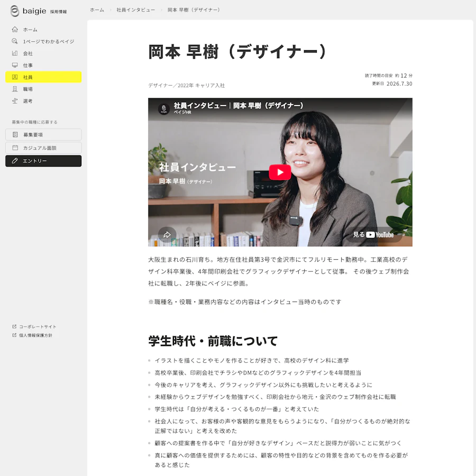This screenshot has width=476, height=476.
Task: Click the update date 2026.7.30
Action: tap(399, 84)
